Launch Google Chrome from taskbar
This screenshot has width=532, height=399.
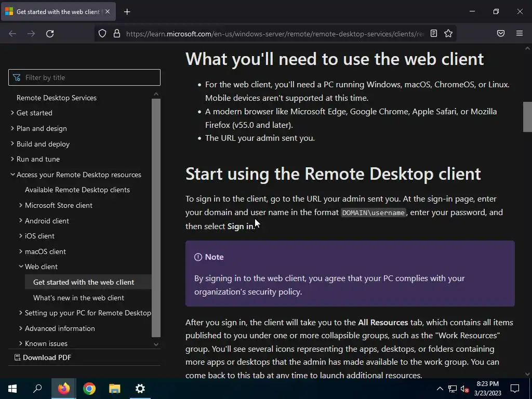click(x=89, y=389)
